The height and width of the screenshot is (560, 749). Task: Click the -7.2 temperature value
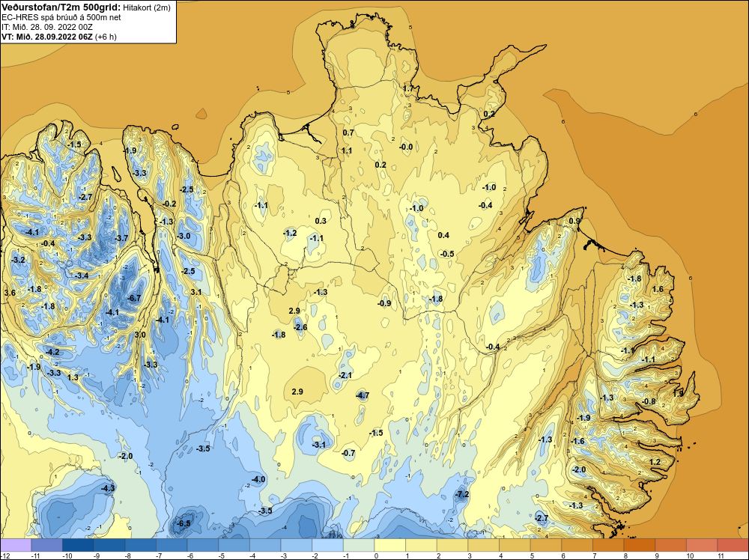click(x=462, y=494)
